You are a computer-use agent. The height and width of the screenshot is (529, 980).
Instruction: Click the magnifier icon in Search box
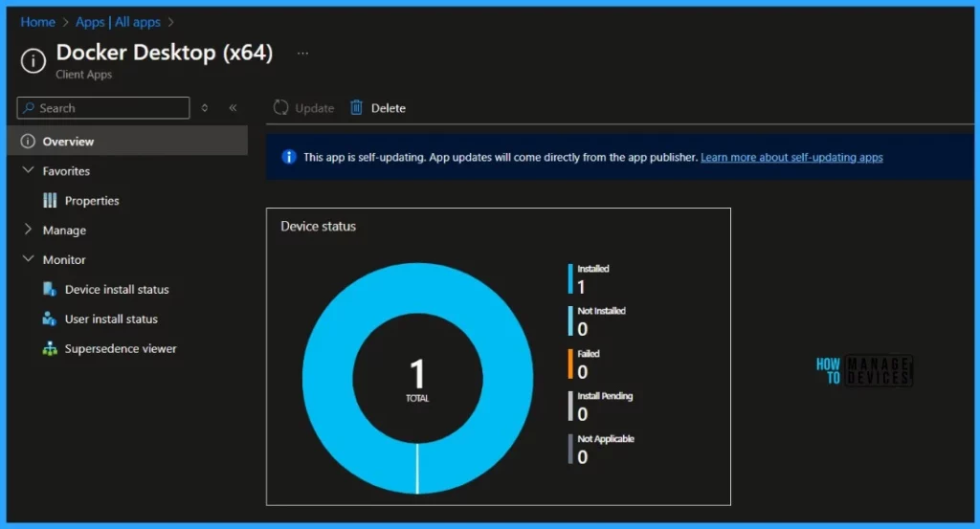[x=28, y=108]
